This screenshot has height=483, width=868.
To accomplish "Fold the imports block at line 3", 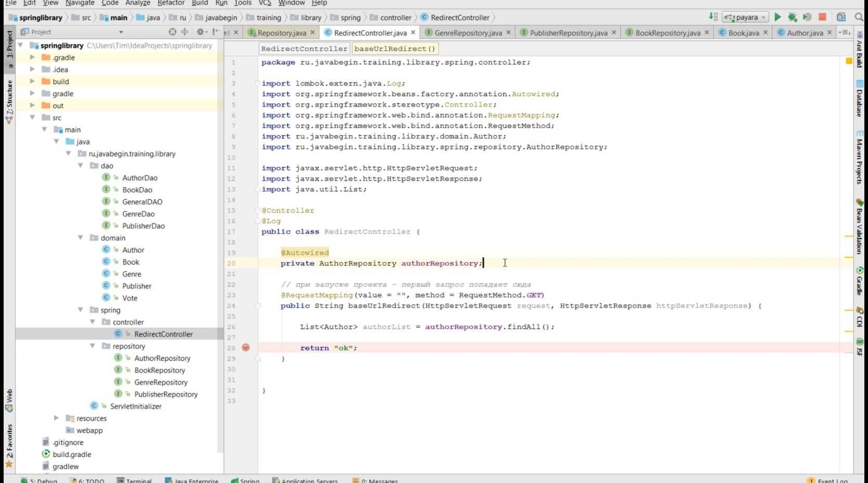I will (258, 83).
